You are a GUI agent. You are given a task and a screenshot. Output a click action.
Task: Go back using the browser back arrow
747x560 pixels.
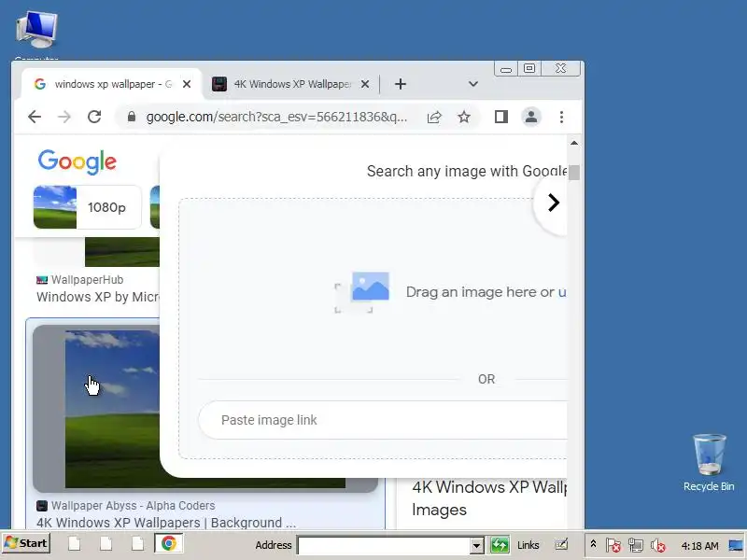35,117
